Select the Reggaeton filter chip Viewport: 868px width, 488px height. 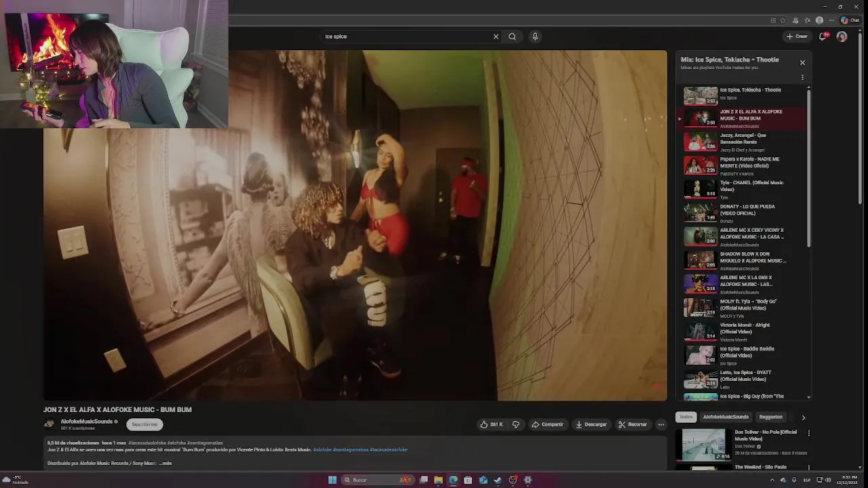770,417
